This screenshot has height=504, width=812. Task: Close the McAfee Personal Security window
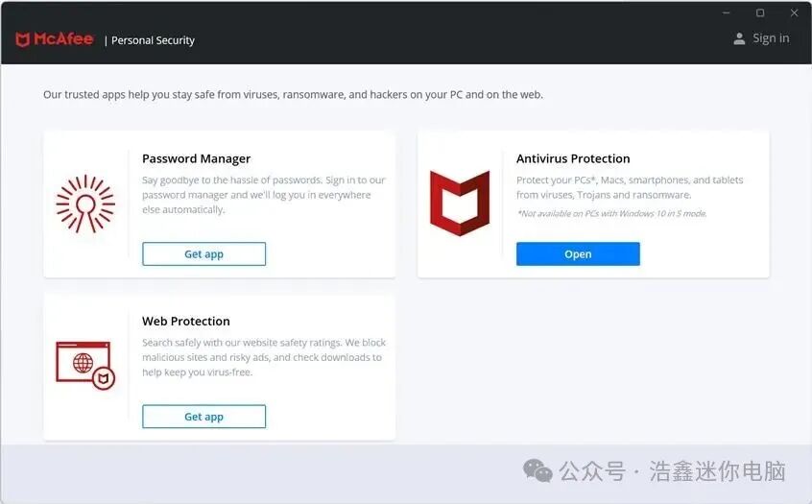click(795, 12)
